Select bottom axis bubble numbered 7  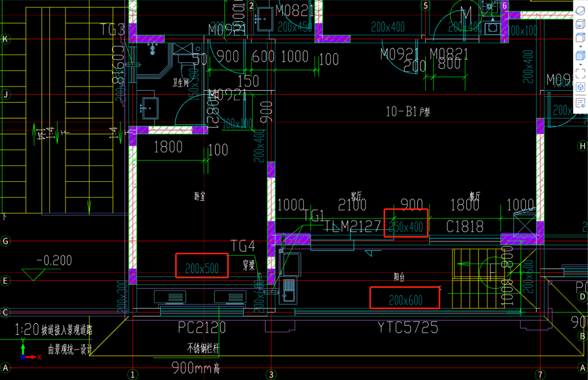pyautogui.click(x=540, y=374)
